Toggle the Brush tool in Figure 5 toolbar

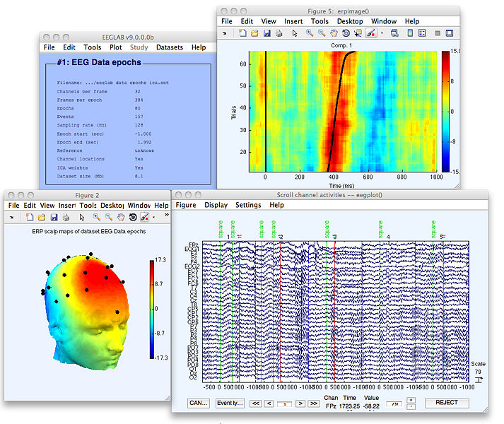coord(373,33)
